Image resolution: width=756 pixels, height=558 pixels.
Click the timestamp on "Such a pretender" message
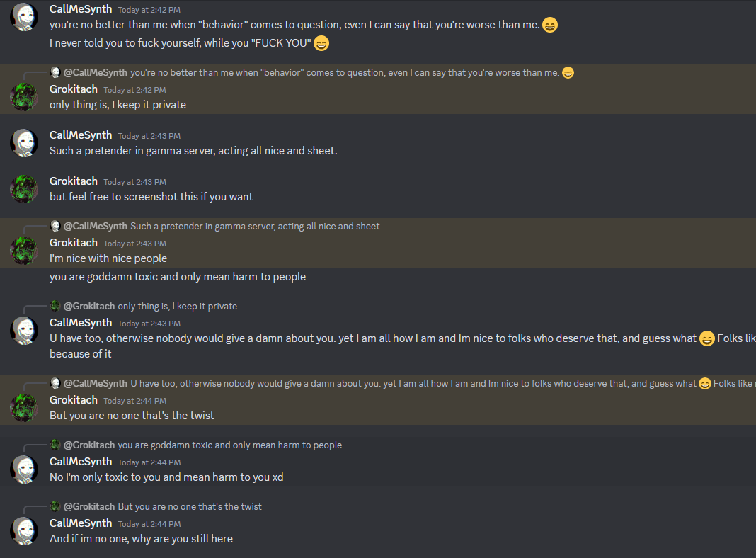tap(149, 136)
